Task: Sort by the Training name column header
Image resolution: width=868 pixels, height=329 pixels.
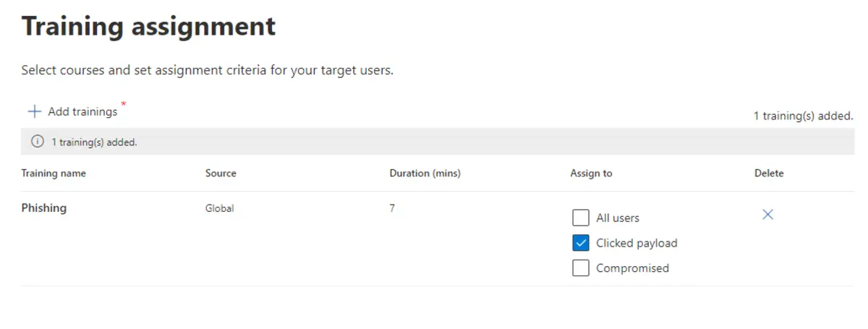Action: coord(54,174)
